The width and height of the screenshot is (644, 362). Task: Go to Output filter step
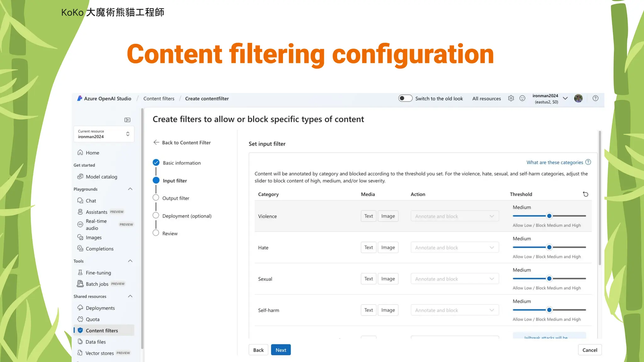click(x=171, y=198)
